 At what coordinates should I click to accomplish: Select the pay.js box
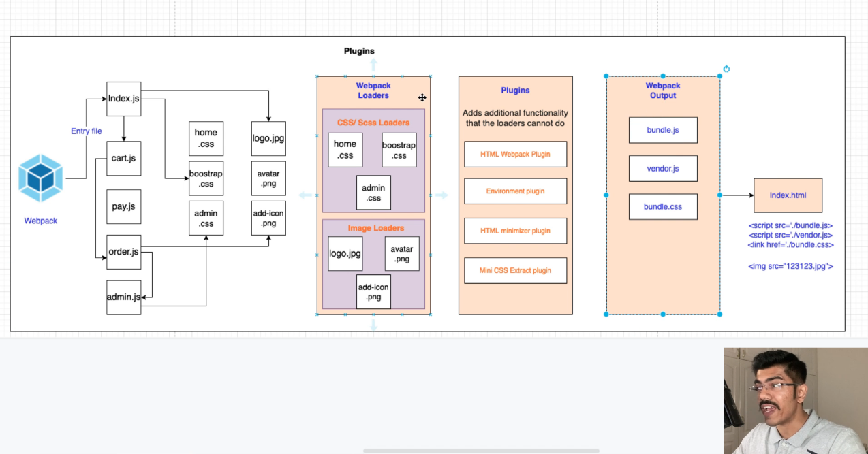tap(124, 206)
